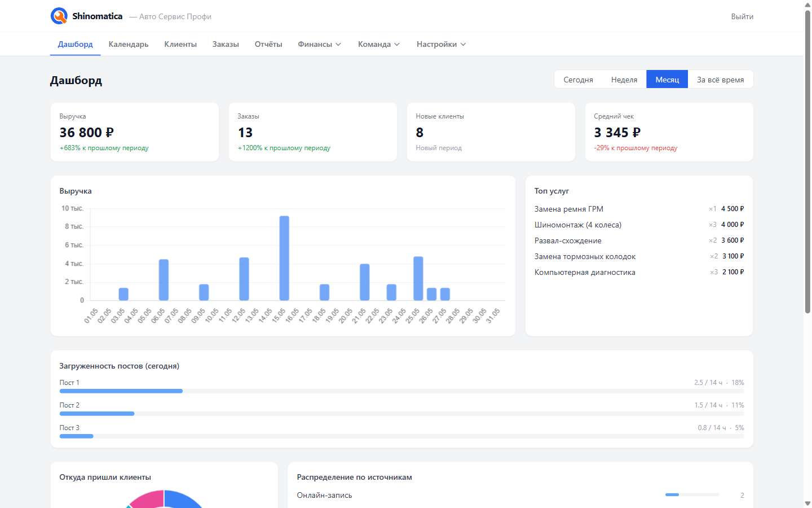Screen dimensions: 812x508
Task: Click the revenue bar for 03.05
Action: (x=123, y=294)
